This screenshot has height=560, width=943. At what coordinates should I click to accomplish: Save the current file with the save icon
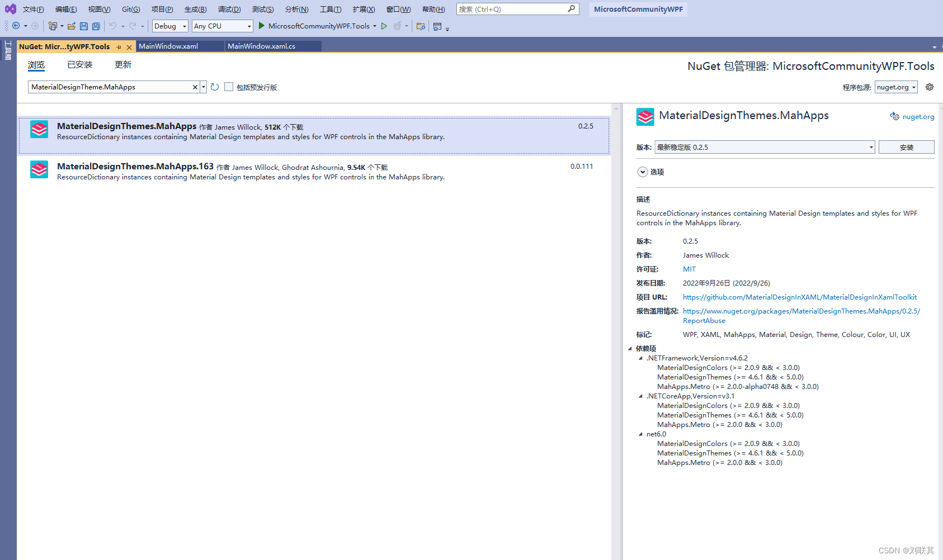[84, 26]
